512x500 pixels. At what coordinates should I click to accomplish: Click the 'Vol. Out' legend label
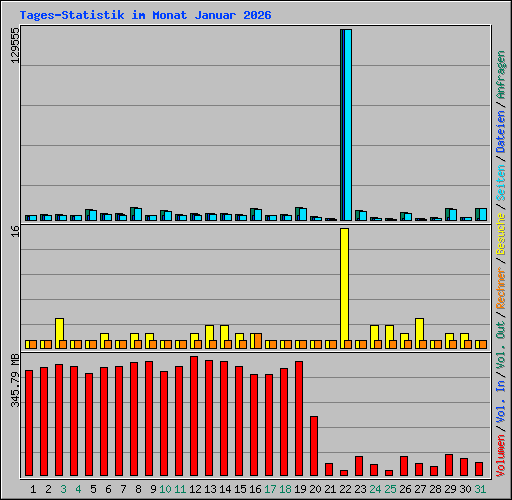pyautogui.click(x=501, y=344)
